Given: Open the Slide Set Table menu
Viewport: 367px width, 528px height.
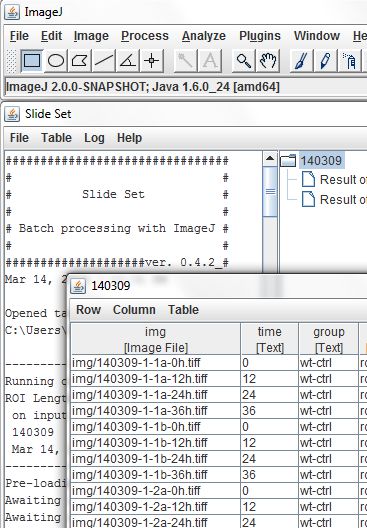Looking at the screenshot, I should tap(56, 138).
